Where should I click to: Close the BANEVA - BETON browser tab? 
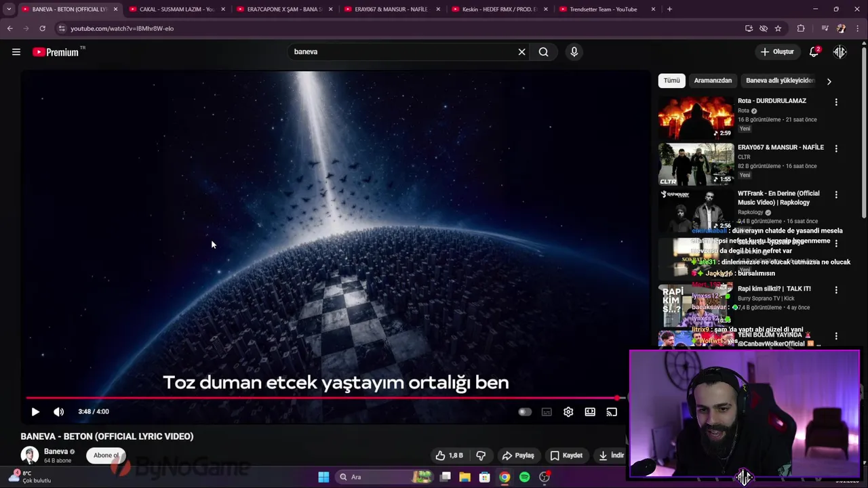[x=115, y=9]
